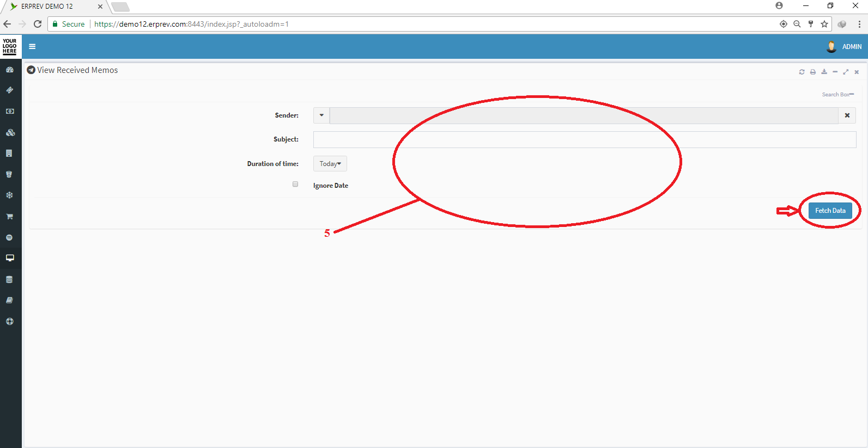This screenshot has width=868, height=448.
Task: Click the Sender text field
Action: pos(584,115)
